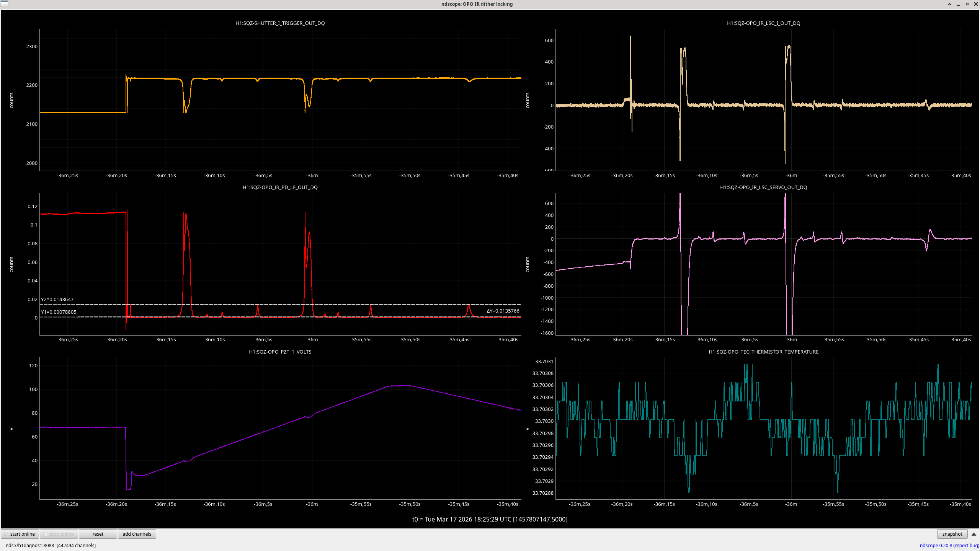Click the window menu icon in title bar
This screenshot has width=980, height=551.
(4, 4)
